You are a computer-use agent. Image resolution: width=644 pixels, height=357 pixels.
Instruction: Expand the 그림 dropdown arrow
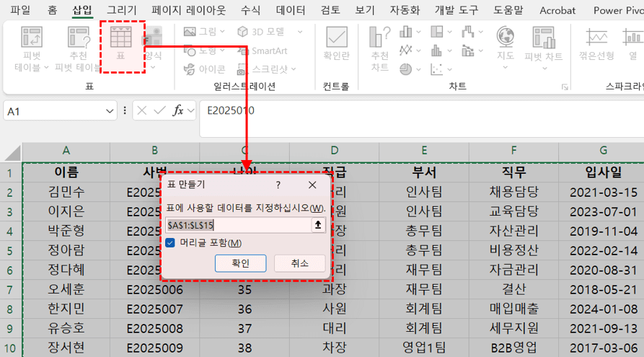[223, 32]
